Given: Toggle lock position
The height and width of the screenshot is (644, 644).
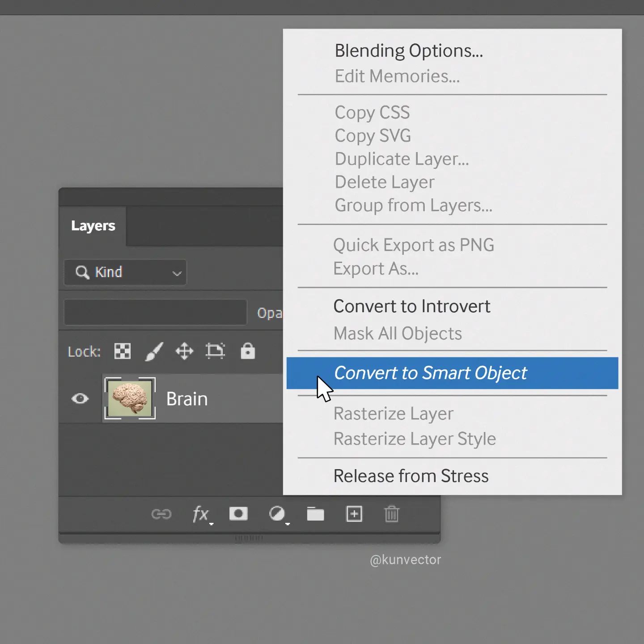Looking at the screenshot, I should click(184, 352).
